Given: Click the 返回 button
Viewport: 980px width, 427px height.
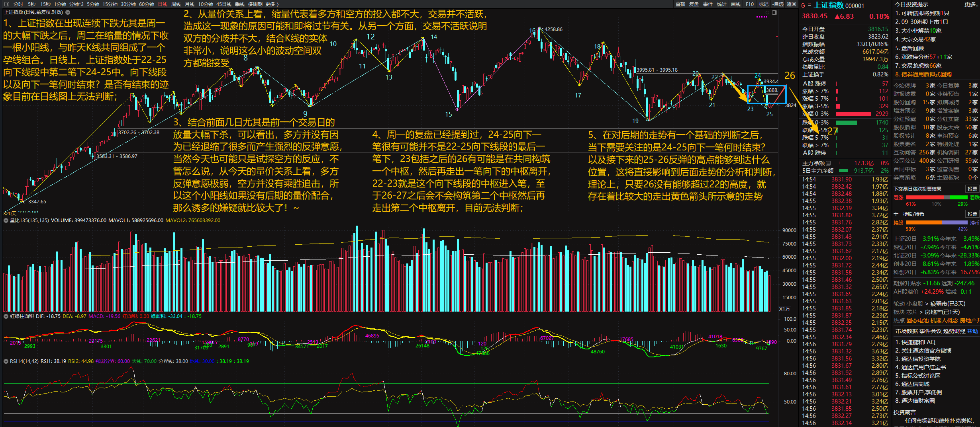Looking at the screenshot, I should pyautogui.click(x=791, y=4).
